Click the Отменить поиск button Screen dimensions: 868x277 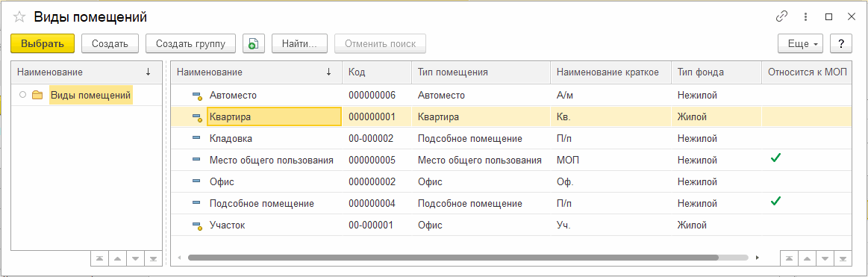pyautogui.click(x=381, y=43)
